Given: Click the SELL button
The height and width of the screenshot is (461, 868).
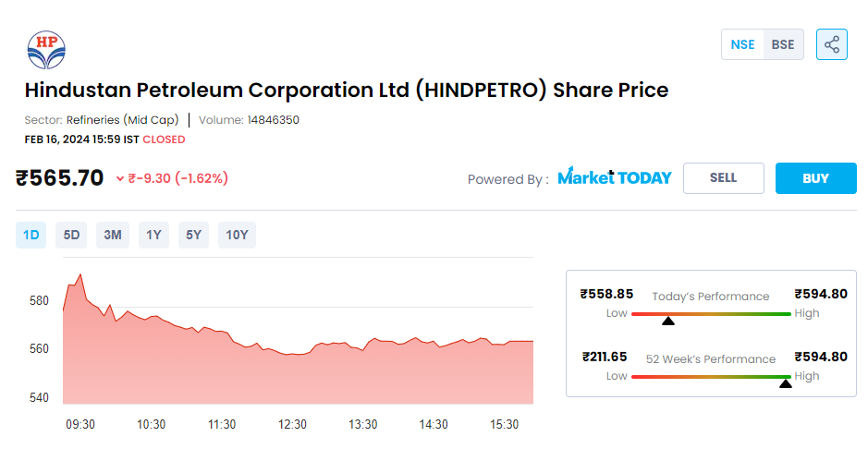Looking at the screenshot, I should click(724, 178).
